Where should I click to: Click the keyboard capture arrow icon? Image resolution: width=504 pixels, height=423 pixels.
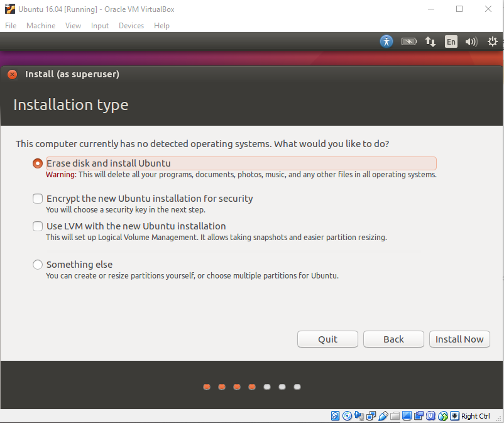point(454,416)
